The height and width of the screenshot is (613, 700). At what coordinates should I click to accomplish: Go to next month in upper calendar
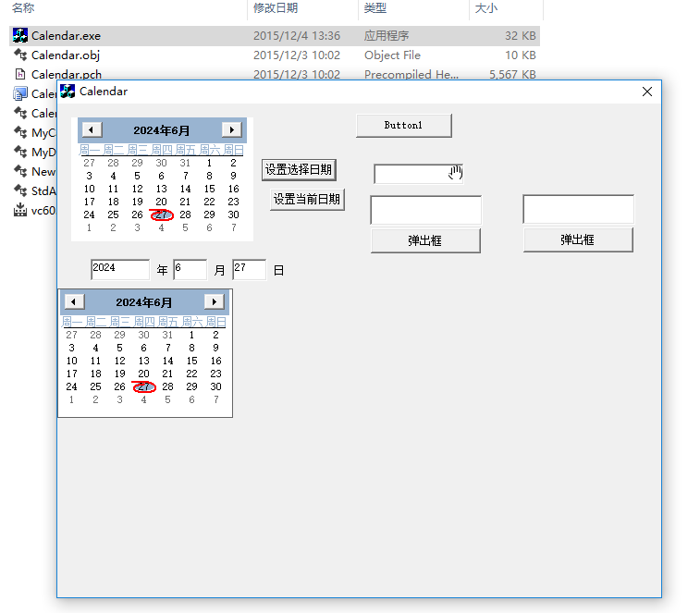pyautogui.click(x=231, y=130)
